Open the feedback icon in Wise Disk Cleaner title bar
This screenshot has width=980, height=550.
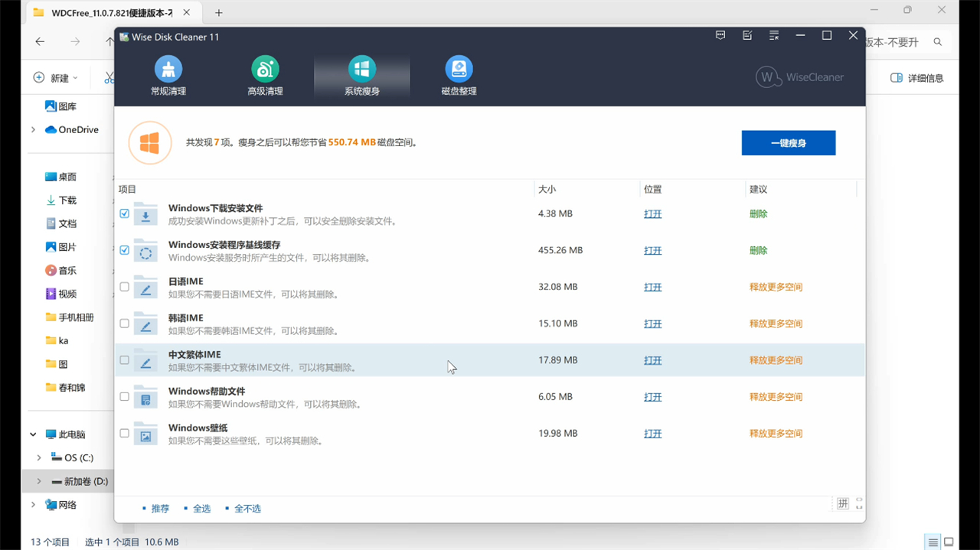pos(720,36)
